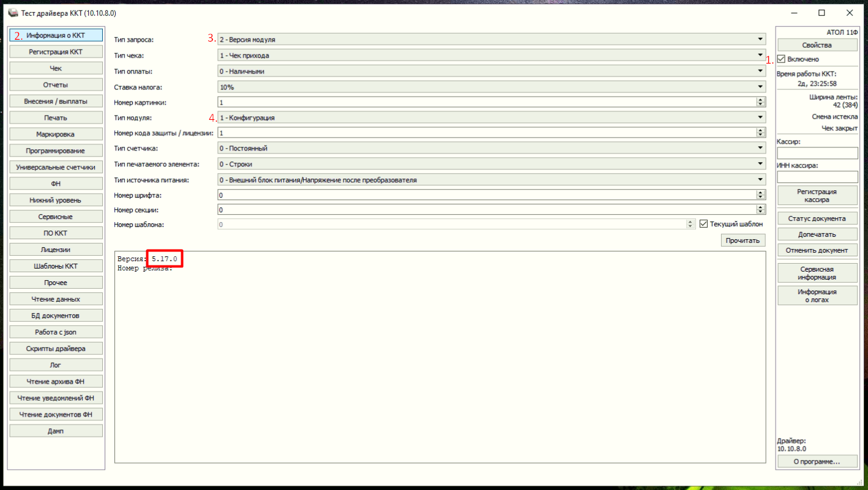Open device Свойства settings
This screenshot has height=490, width=868.
(x=817, y=45)
